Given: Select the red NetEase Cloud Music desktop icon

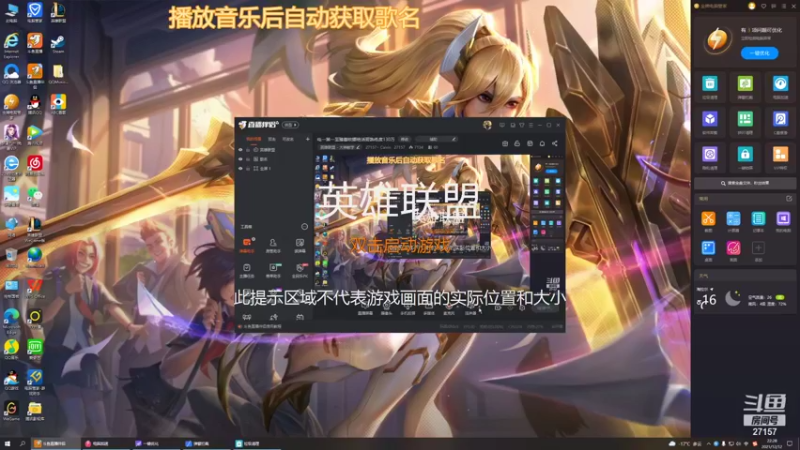Looking at the screenshot, I should pos(35,166).
